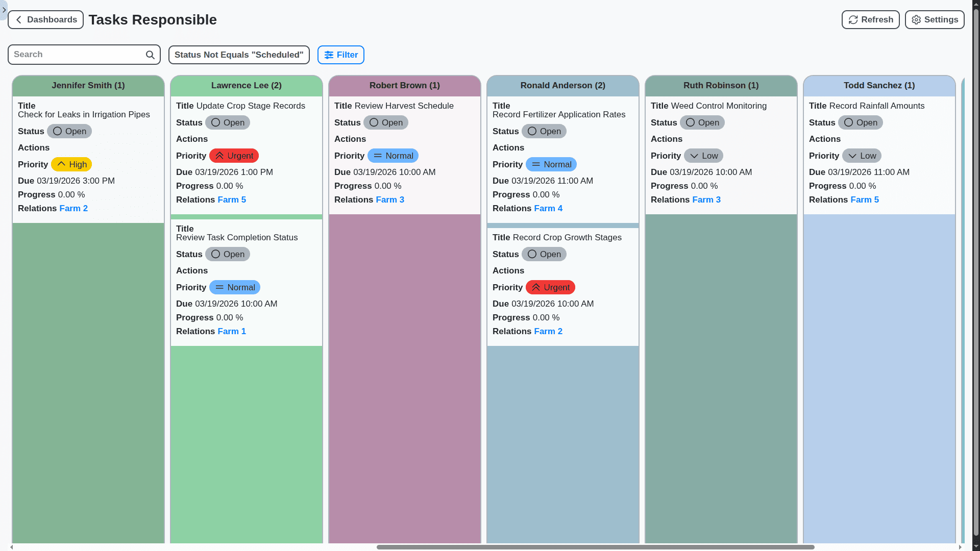The image size is (980, 551).
Task: Click the Low priority badge on Weed Control Monitoring
Action: pyautogui.click(x=703, y=156)
